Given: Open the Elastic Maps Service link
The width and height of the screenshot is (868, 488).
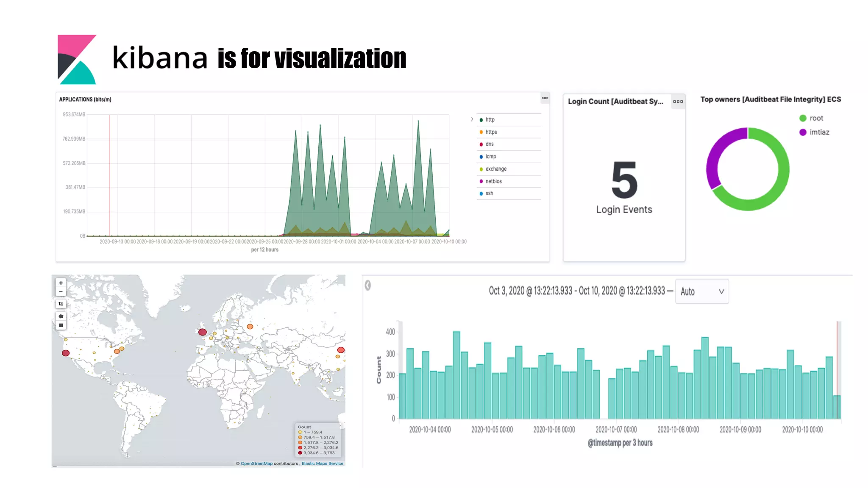Looking at the screenshot, I should coord(323,463).
